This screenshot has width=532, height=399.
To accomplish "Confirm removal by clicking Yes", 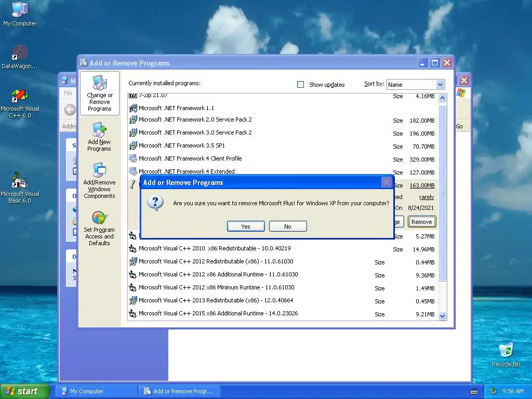I will click(246, 227).
